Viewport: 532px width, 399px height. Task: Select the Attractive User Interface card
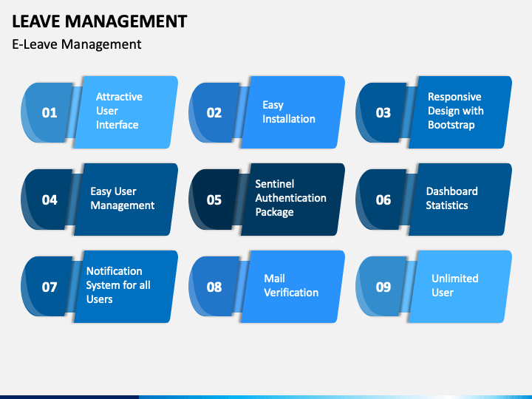point(126,112)
